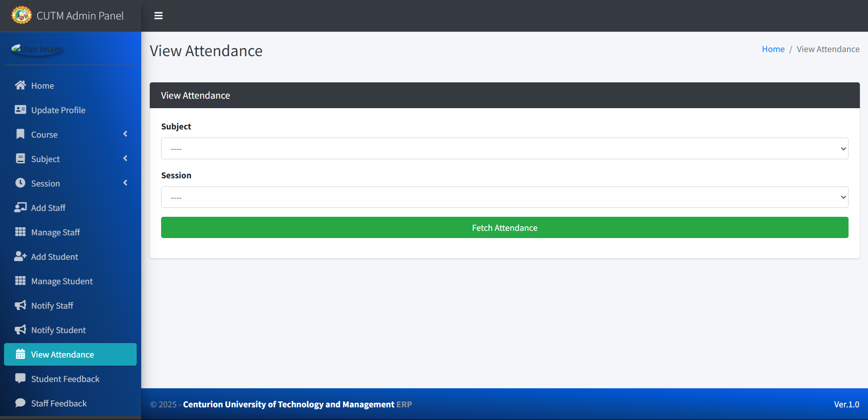Go to Add Student page
This screenshot has height=420, width=868.
point(70,257)
